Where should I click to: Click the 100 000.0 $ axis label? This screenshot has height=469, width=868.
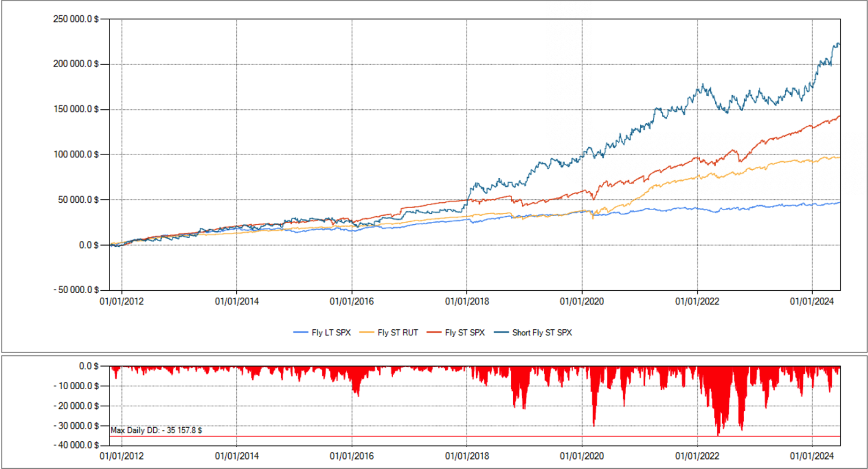tap(76, 154)
